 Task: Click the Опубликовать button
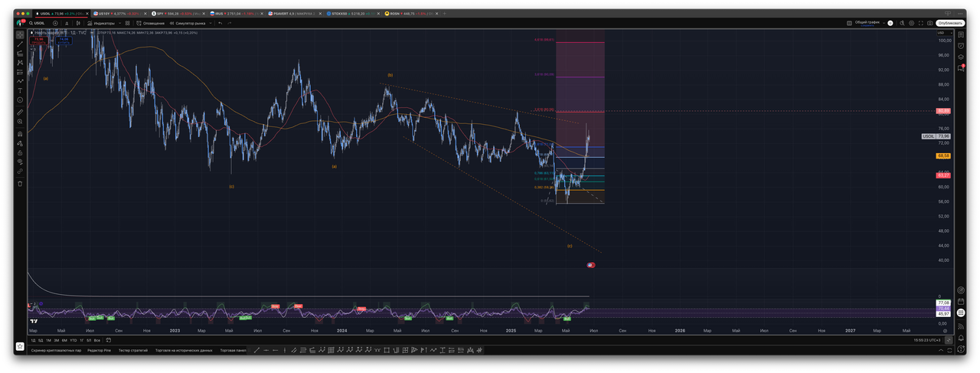(949, 23)
